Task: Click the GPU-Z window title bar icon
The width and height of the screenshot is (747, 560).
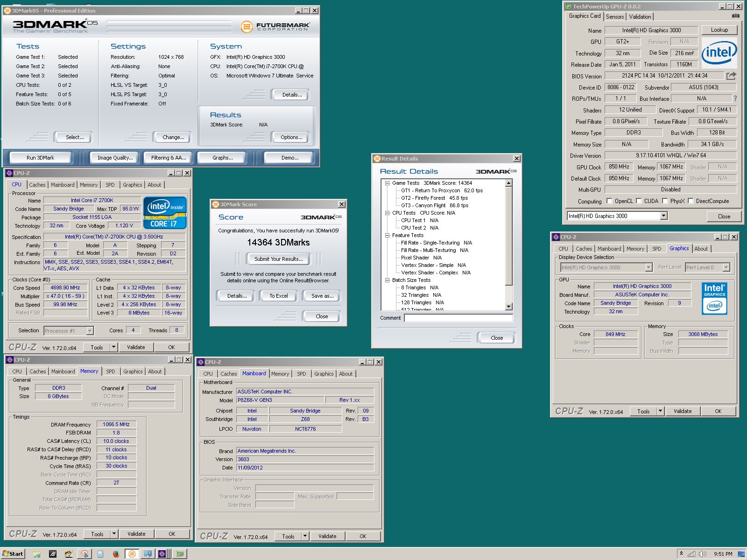Action: click(x=568, y=7)
